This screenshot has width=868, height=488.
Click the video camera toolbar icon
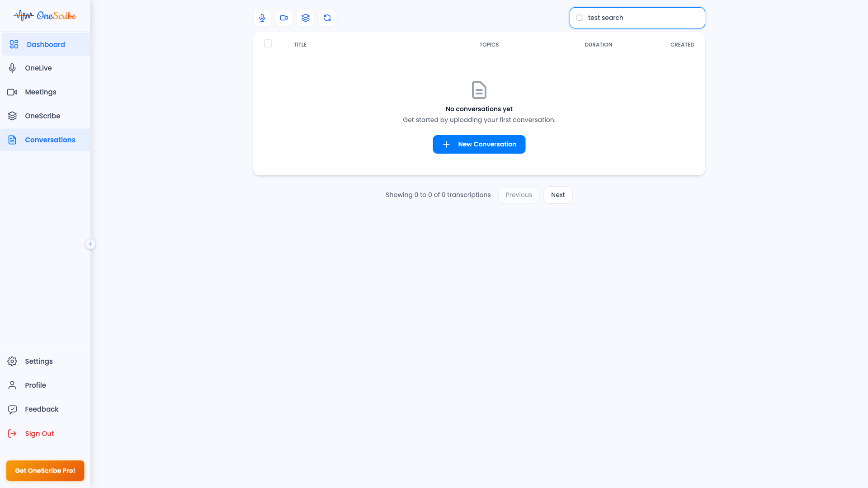click(x=284, y=18)
